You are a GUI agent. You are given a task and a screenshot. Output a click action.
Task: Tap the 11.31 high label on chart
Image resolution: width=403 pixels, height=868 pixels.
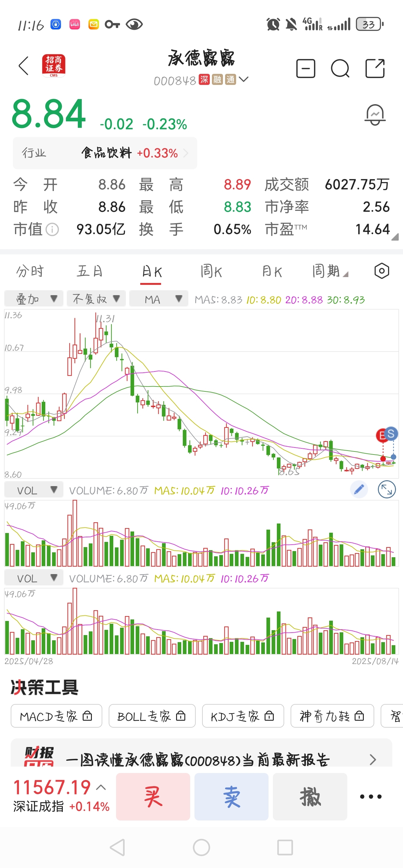pos(105,318)
